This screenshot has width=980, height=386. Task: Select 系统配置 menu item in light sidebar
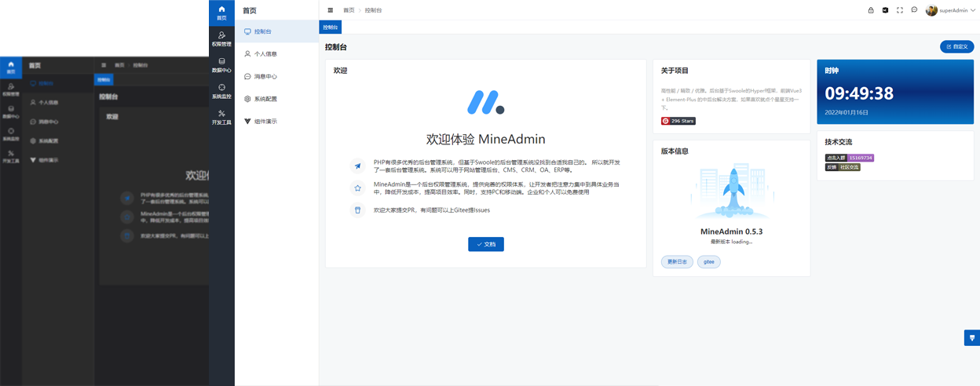coord(276,99)
